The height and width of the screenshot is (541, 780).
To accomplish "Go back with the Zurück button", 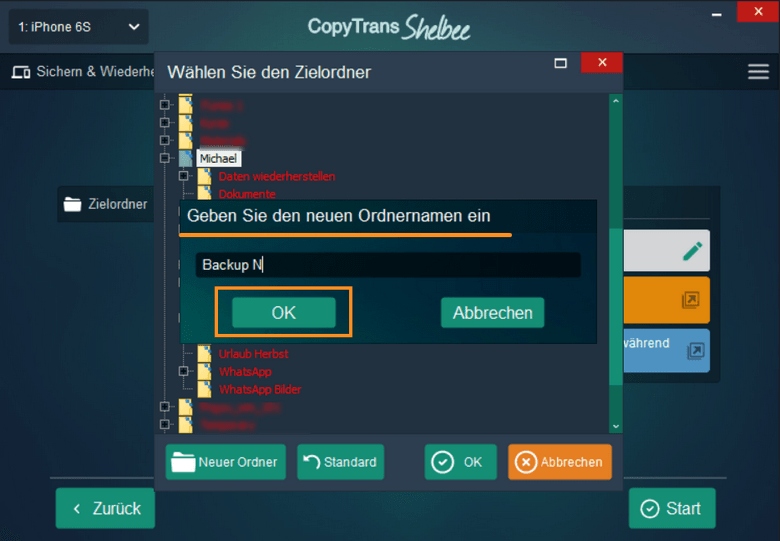I will (105, 508).
